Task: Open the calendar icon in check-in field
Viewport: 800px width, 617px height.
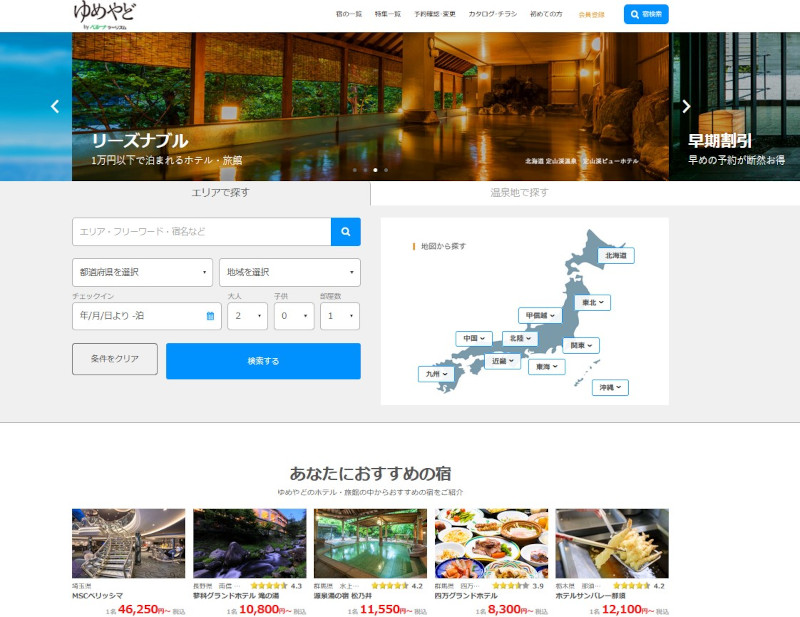Action: pyautogui.click(x=210, y=316)
